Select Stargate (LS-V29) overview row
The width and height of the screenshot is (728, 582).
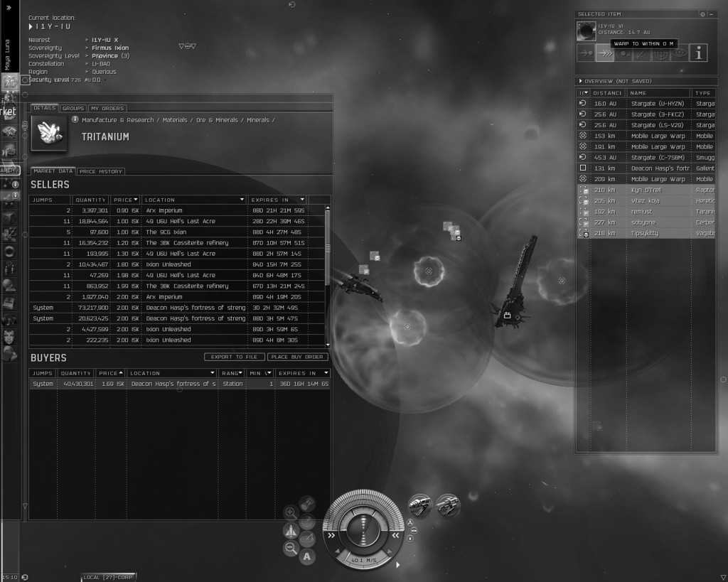coord(646,125)
